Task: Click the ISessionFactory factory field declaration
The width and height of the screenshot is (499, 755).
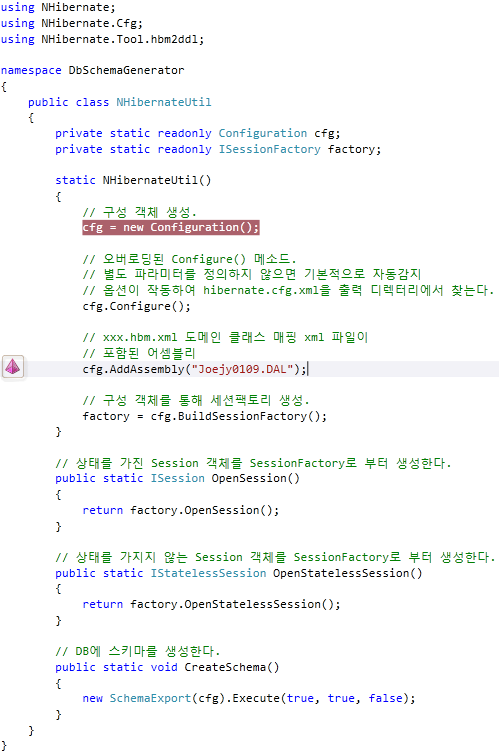Action: [x=218, y=149]
